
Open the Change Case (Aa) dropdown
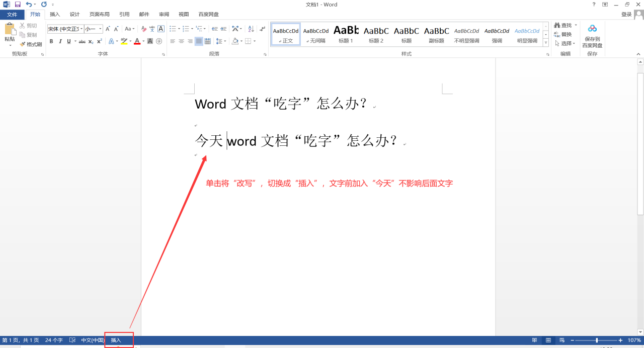pyautogui.click(x=130, y=29)
